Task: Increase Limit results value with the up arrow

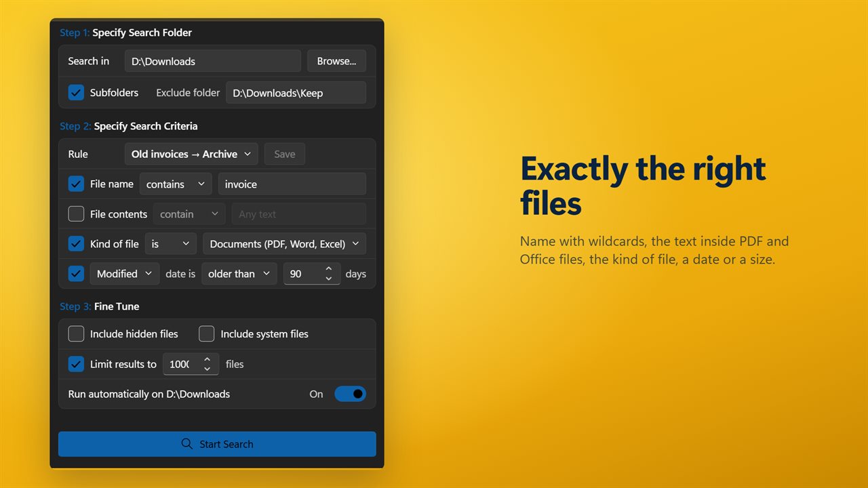Action: [x=207, y=359]
